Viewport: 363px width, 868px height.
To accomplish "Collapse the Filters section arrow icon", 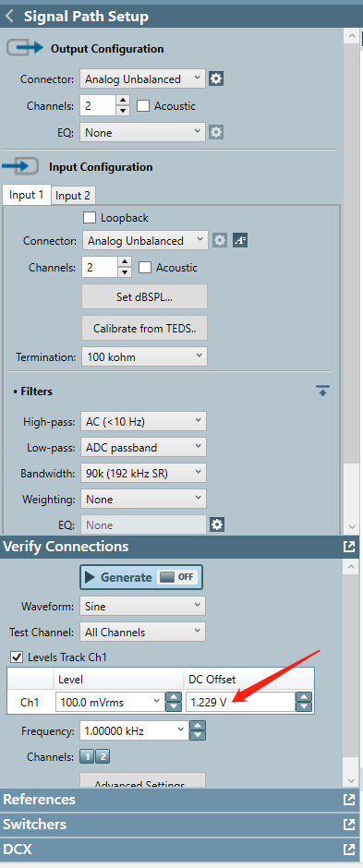I will tap(323, 391).
